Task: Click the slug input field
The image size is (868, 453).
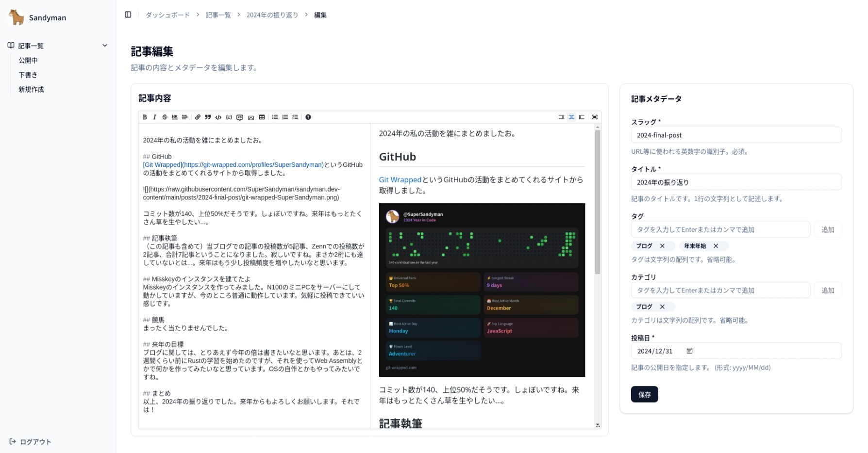Action: coord(736,135)
